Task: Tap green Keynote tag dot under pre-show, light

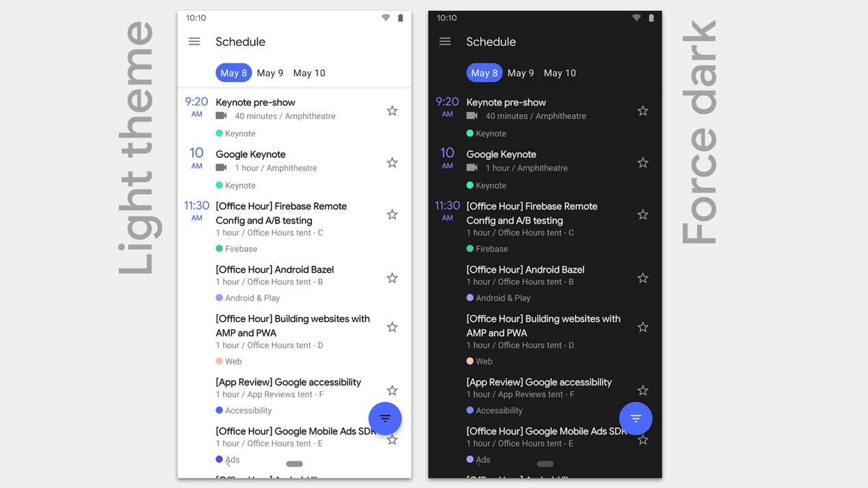Action: (219, 133)
